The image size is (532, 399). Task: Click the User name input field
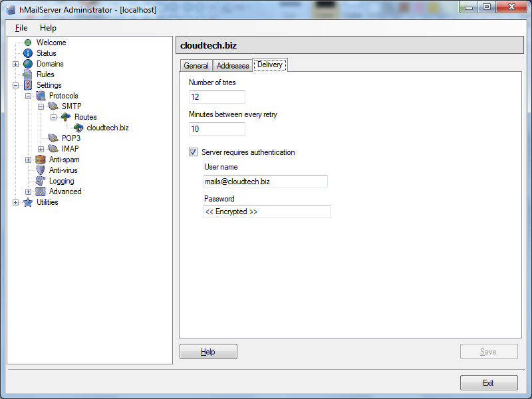265,182
